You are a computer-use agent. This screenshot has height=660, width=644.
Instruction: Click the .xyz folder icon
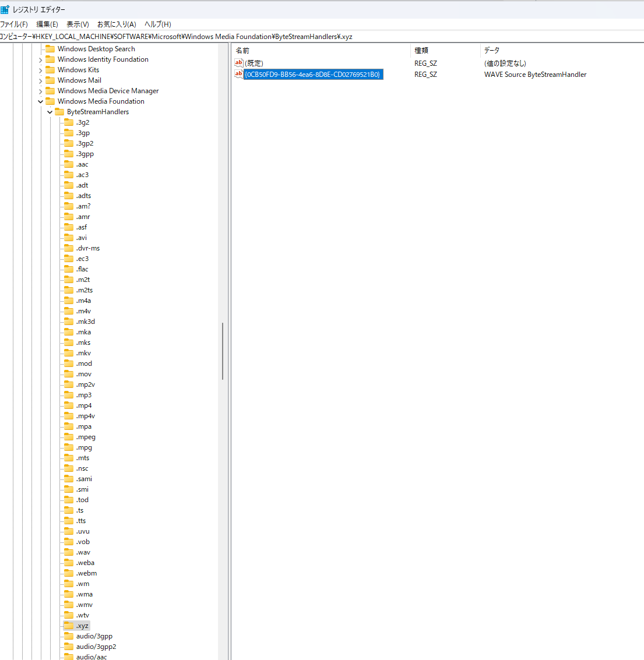pyautogui.click(x=69, y=626)
